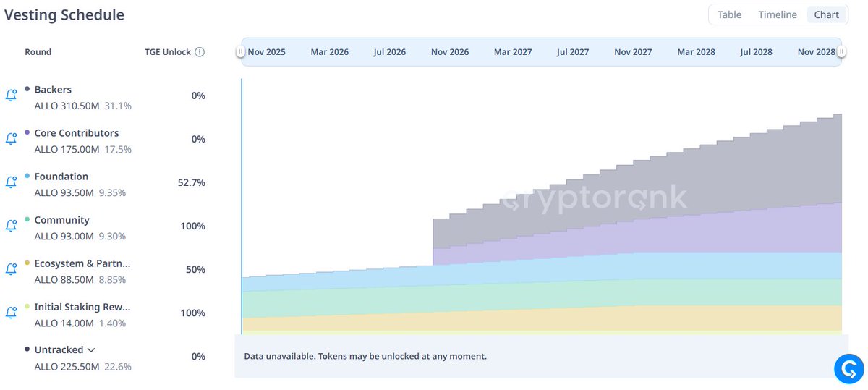Click ALLO 225.50M Untracked amount

[67, 366]
